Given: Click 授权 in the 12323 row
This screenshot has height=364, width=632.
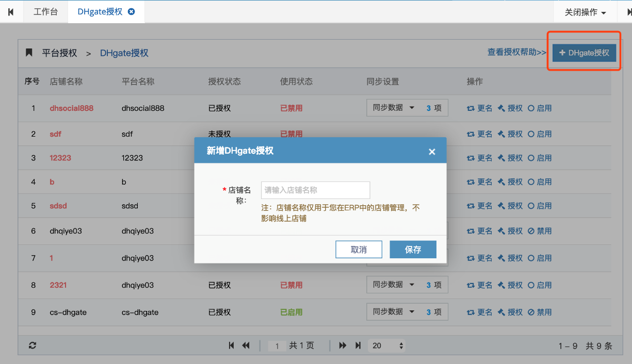Looking at the screenshot, I should click(510, 158).
